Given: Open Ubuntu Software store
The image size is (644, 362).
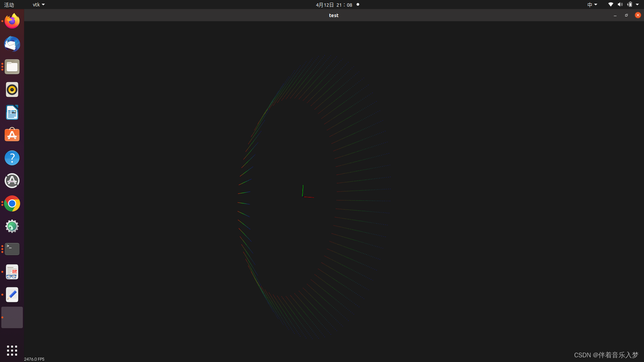Looking at the screenshot, I should pos(12,135).
